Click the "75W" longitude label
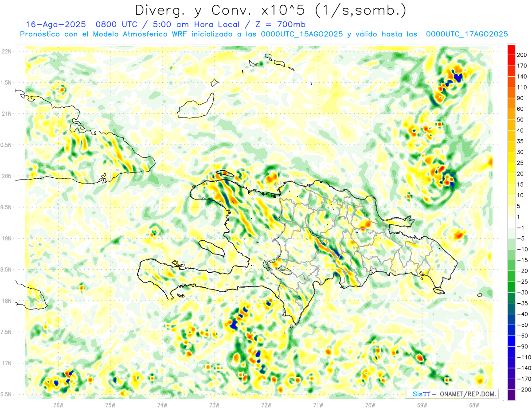532x411 pixels. [110, 405]
